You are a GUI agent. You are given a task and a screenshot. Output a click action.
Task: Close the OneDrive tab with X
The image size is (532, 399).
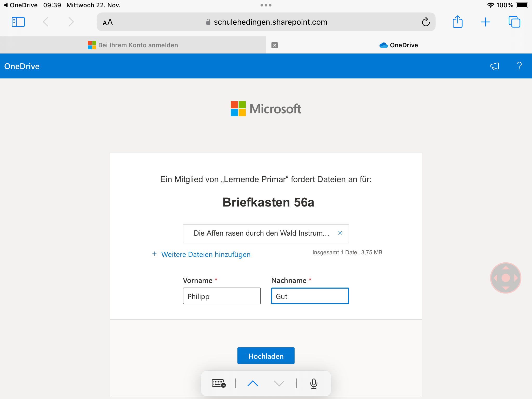coord(275,45)
